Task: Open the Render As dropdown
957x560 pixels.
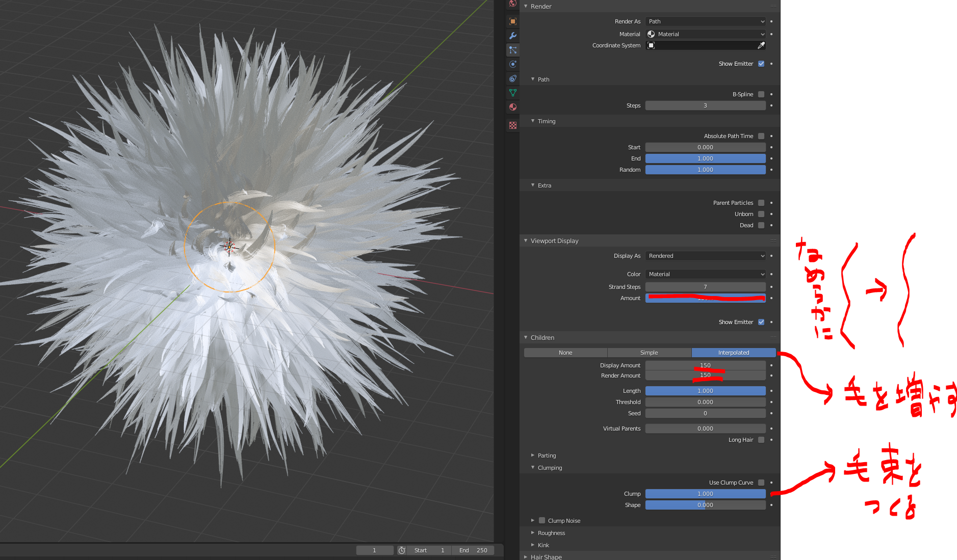Action: point(706,21)
